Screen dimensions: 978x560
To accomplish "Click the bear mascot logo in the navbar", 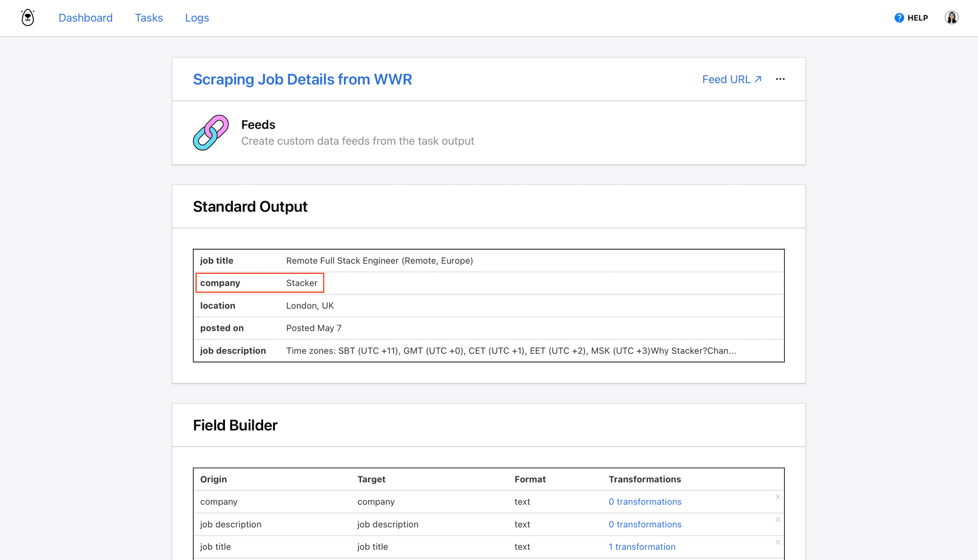I will pos(27,17).
